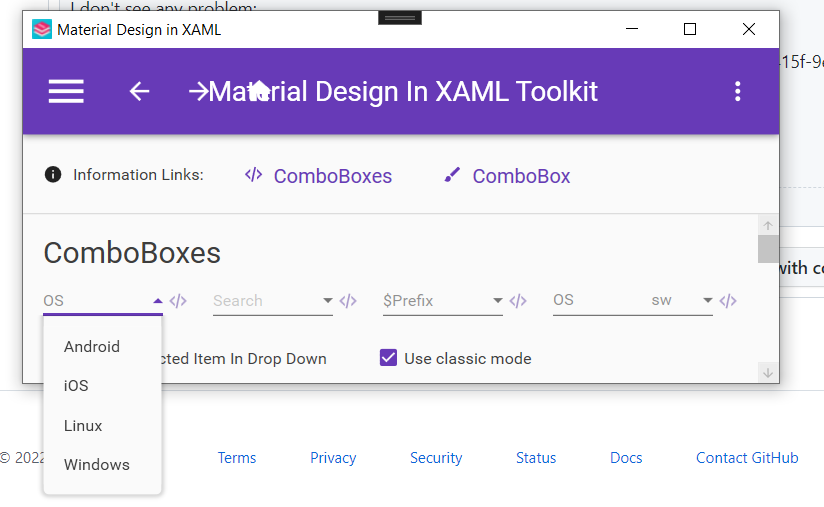
Task: Maximize the Material Design in XAML window
Action: 689,29
